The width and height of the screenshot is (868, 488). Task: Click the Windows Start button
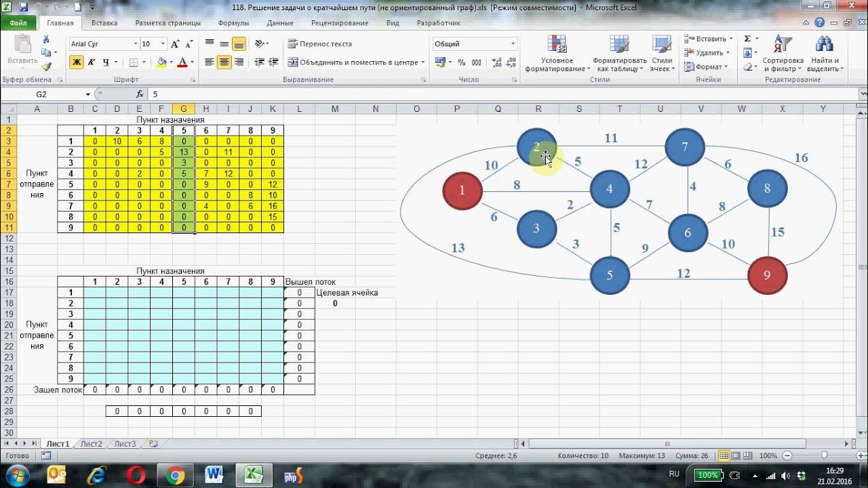pos(16,474)
